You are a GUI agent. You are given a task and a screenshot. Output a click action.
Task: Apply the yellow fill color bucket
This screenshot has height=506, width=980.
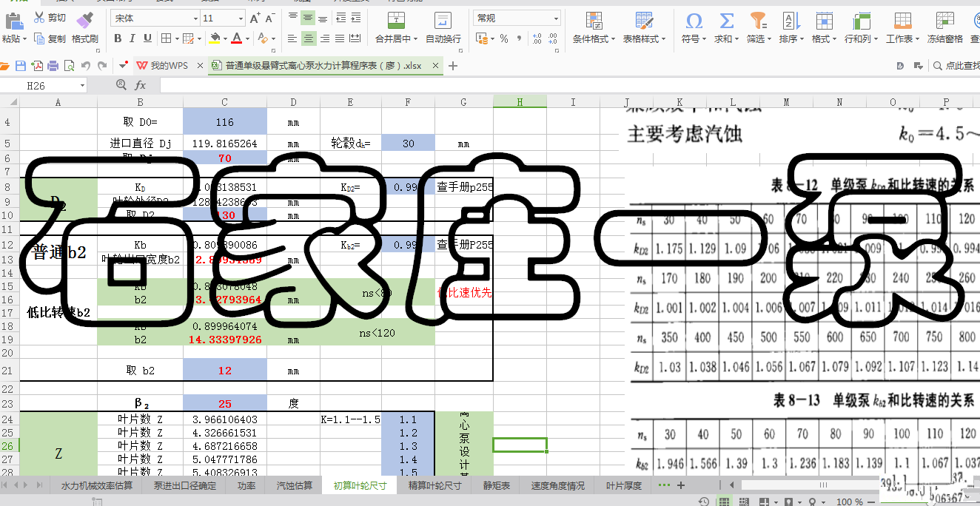click(214, 38)
